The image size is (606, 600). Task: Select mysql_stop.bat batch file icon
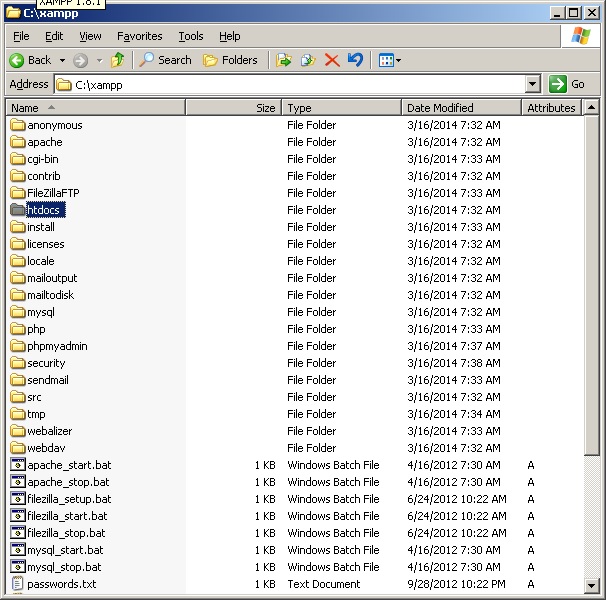18,567
